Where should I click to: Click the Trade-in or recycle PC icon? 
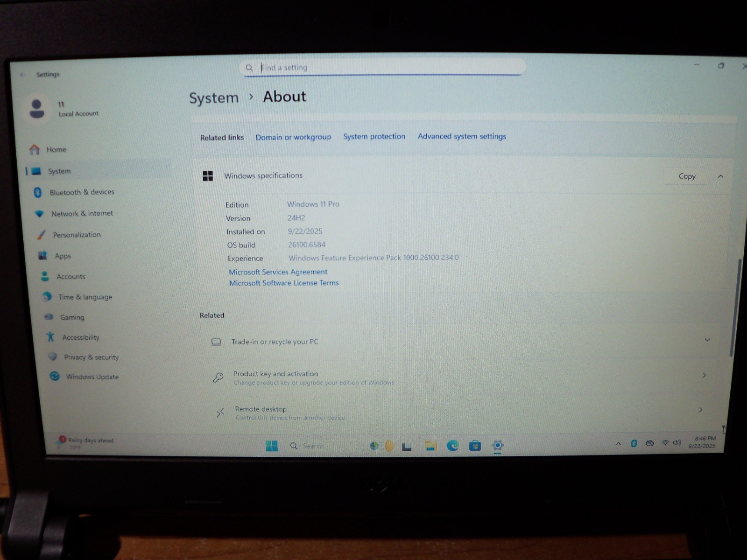click(x=216, y=342)
